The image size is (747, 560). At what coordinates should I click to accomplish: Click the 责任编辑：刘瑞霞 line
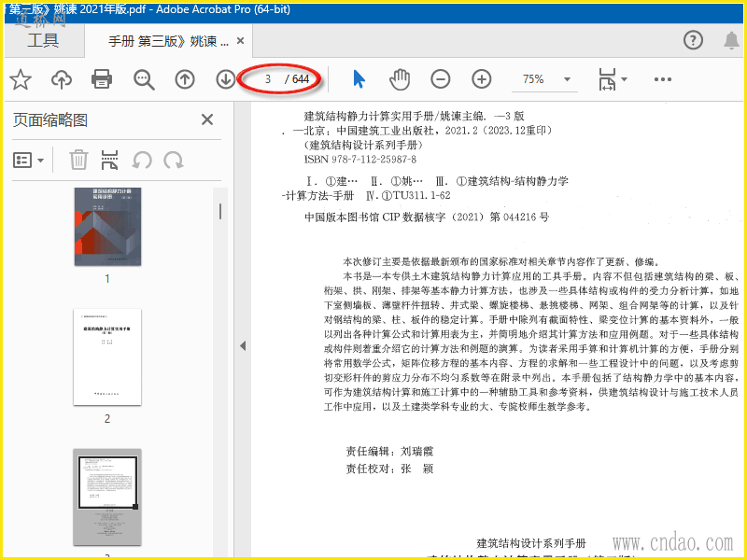[x=389, y=451]
